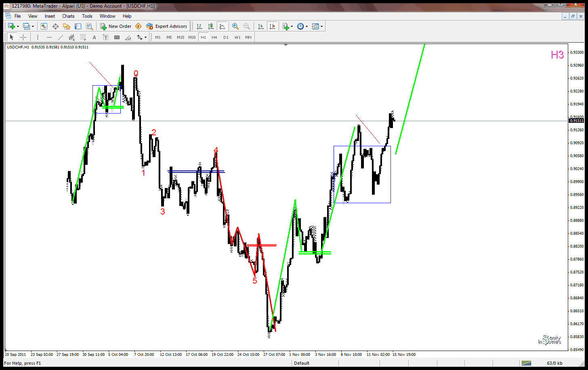Screen dimensions: 588x370
Task: Switch to the M5 timeframe
Action: (169, 37)
